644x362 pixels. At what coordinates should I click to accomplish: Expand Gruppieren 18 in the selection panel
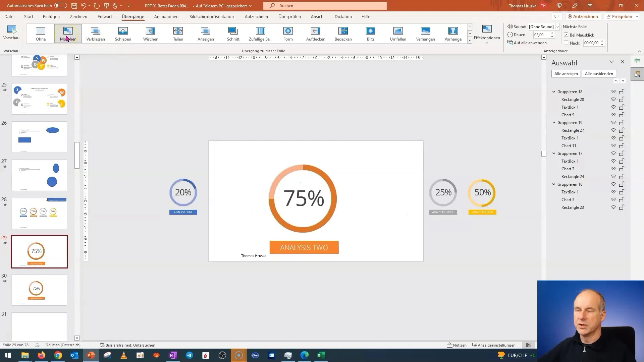tap(554, 92)
